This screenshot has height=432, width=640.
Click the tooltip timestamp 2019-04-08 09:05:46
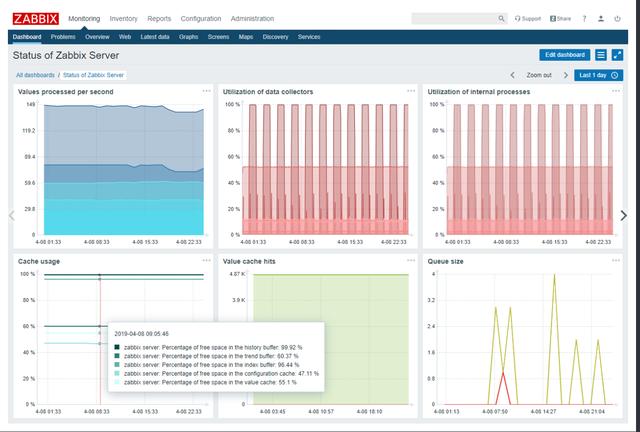(x=141, y=334)
